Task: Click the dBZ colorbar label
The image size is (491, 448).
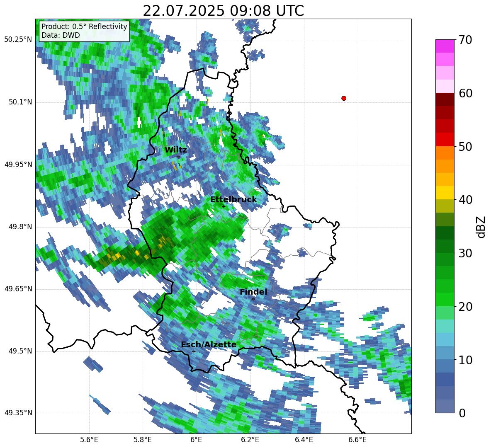Action: tap(481, 227)
